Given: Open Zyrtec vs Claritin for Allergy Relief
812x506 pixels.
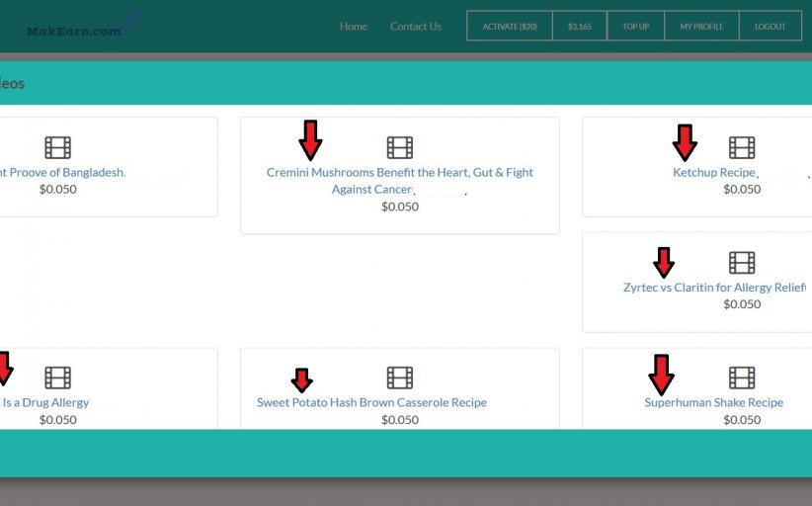Looking at the screenshot, I should pyautogui.click(x=714, y=289).
